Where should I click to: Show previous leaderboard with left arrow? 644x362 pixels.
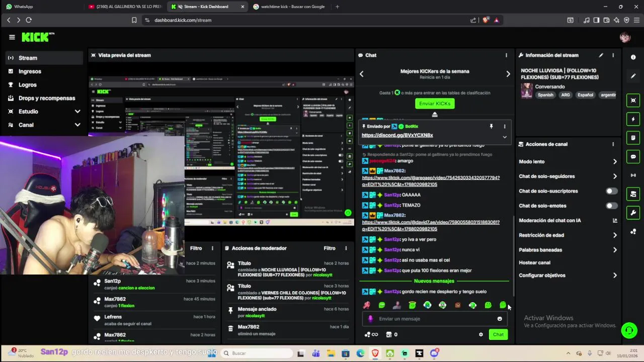pos(361,74)
